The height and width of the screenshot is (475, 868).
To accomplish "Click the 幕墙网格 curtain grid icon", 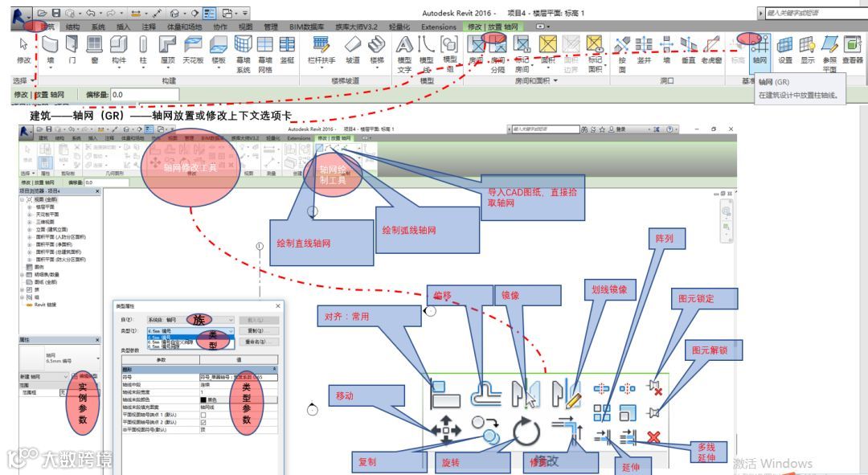I will pos(265,44).
